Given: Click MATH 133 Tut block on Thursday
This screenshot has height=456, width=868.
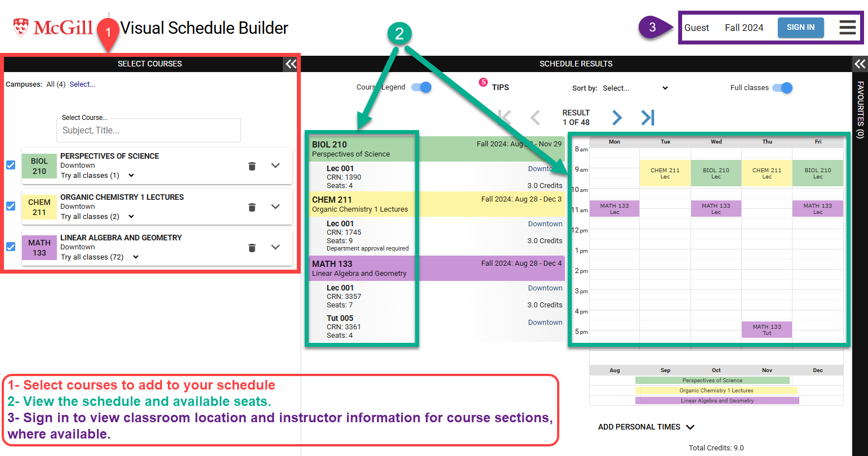Looking at the screenshot, I should point(767,329).
